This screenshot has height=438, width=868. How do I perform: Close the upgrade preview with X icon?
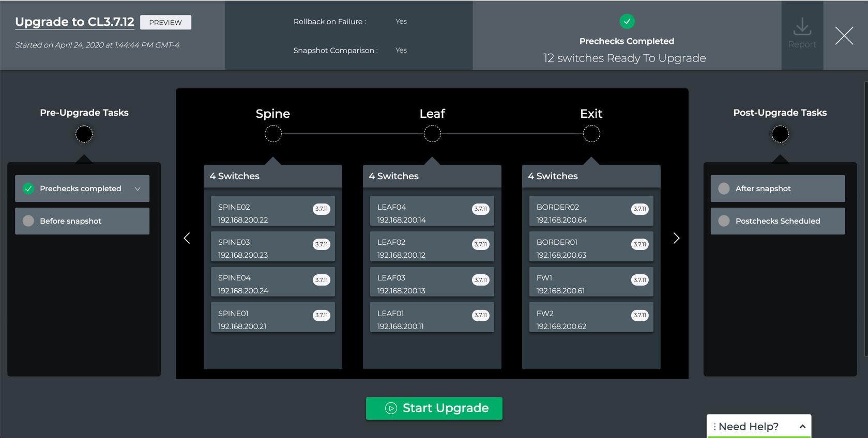click(x=844, y=36)
